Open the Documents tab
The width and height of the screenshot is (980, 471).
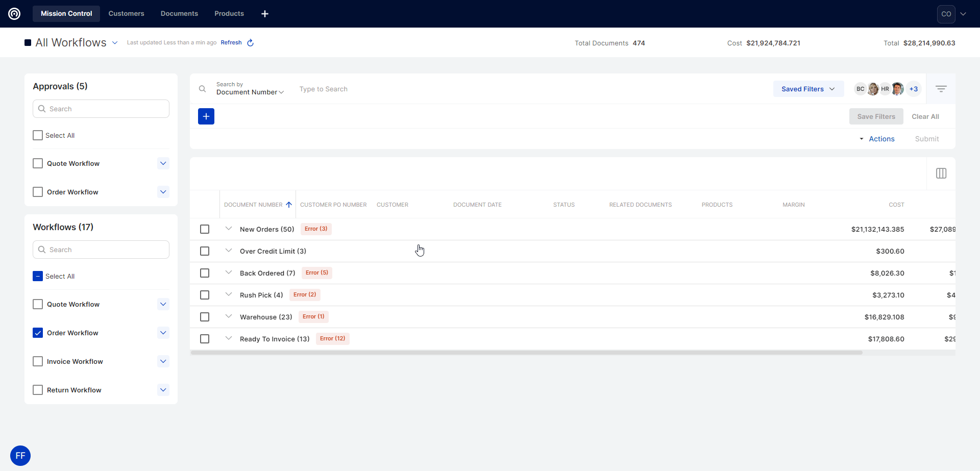pyautogui.click(x=179, y=14)
